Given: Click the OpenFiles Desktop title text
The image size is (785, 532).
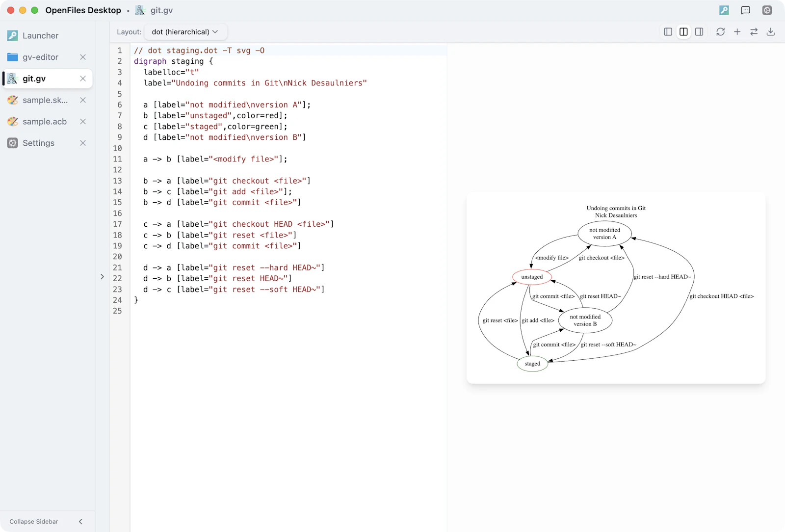Looking at the screenshot, I should click(83, 10).
